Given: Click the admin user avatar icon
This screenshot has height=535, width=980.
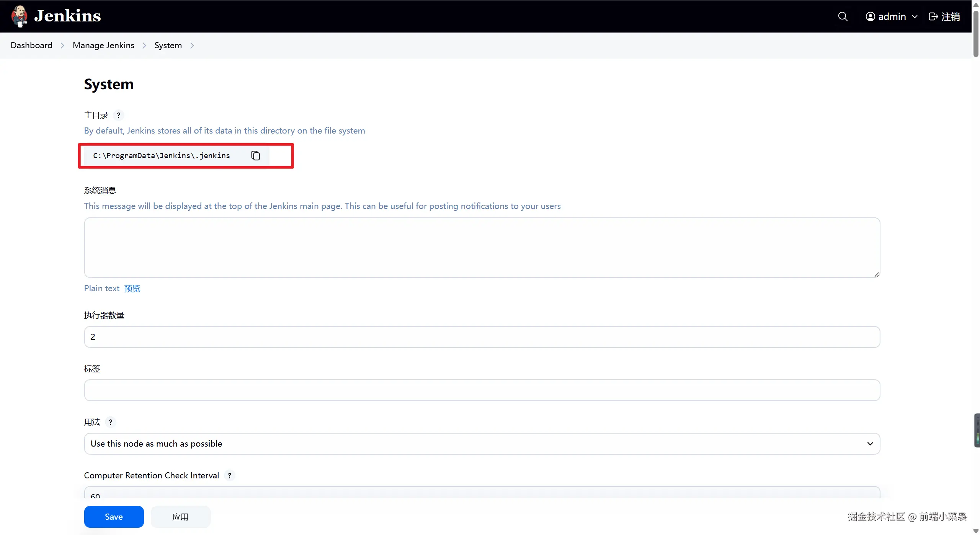Looking at the screenshot, I should click(x=870, y=16).
